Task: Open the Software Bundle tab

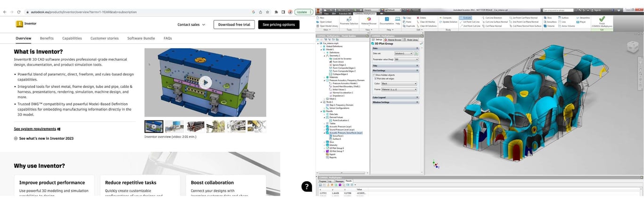Action: 141,38
